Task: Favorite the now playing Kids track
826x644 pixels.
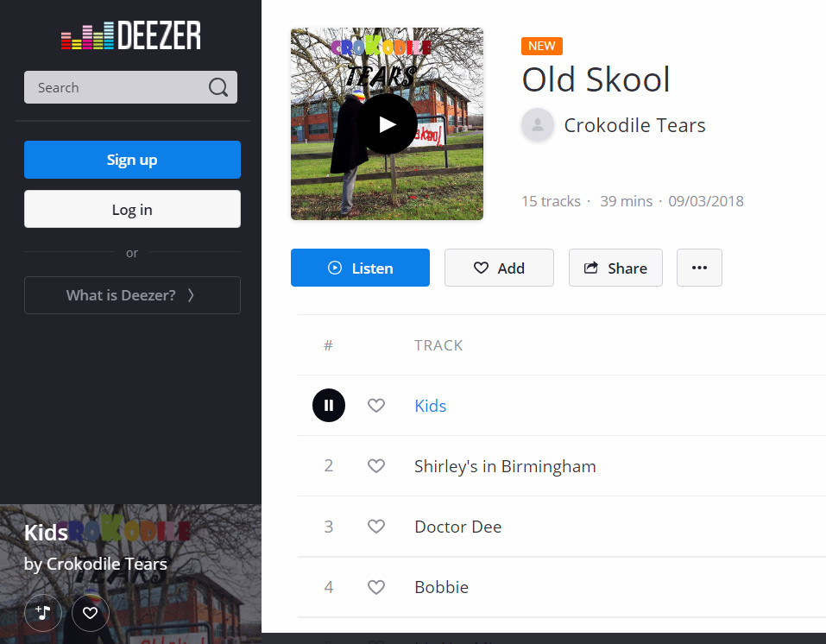Action: [x=90, y=612]
